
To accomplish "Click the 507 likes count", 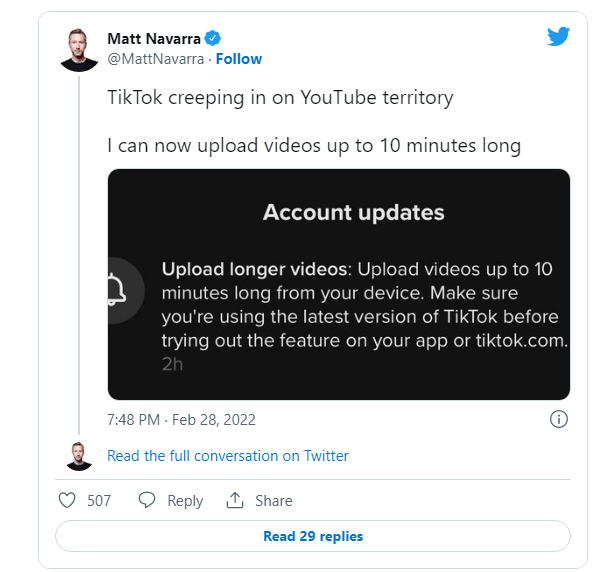I will click(x=99, y=501).
